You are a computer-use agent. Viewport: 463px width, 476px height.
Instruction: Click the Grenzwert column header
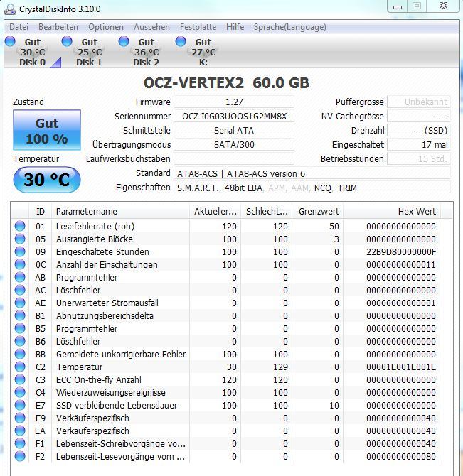[318, 211]
